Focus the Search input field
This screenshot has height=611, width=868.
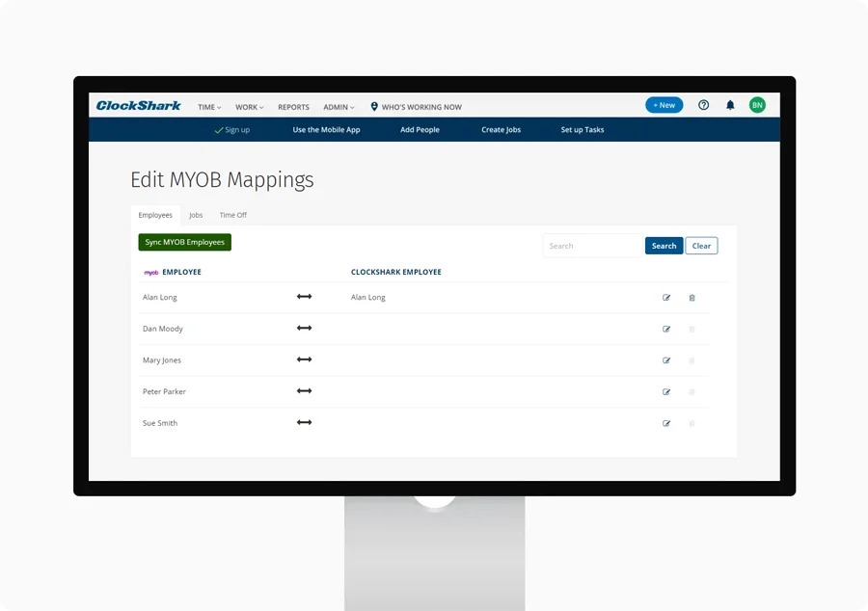[x=592, y=246]
